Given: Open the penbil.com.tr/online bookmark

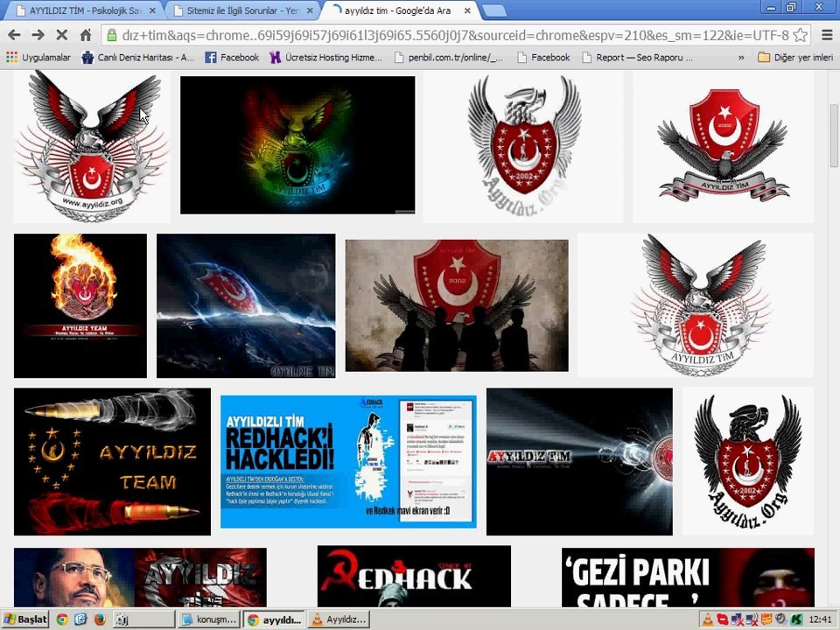Looking at the screenshot, I should pyautogui.click(x=449, y=58).
